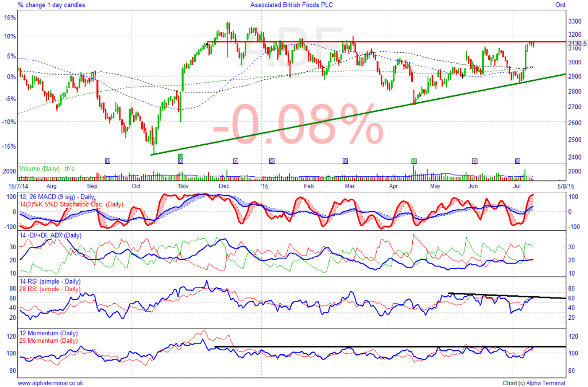This screenshot has height=387, width=588.
Task: Click the Associated British Foods PLC title
Action: pos(292,5)
